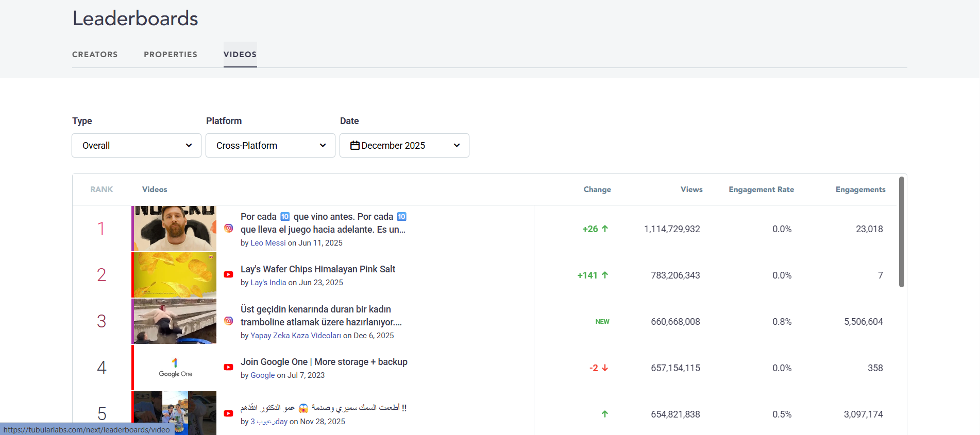Open the rank 5 video thumbnail
This screenshot has height=435, width=980.
point(174,413)
